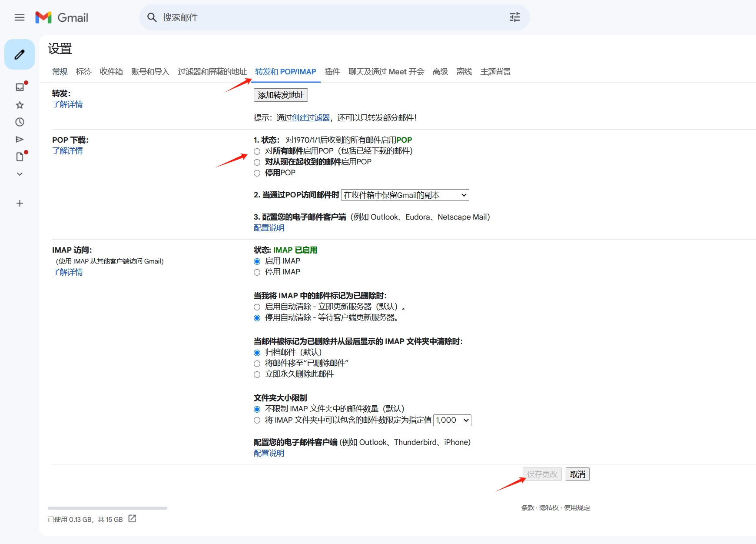The image size is (756, 544).
Task: Open 隐私权 footer link
Action: pyautogui.click(x=549, y=508)
